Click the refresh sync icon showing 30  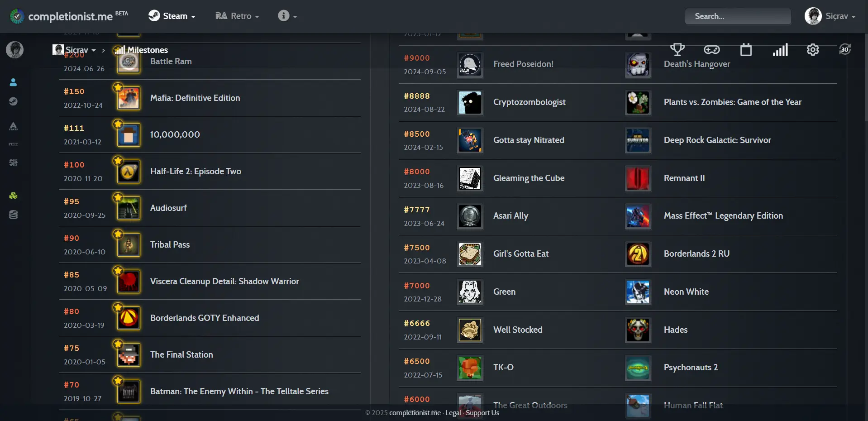coord(844,49)
